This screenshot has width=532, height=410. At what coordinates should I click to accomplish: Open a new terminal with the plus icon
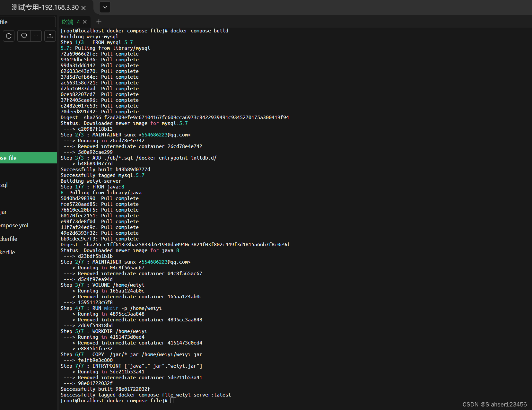point(99,22)
